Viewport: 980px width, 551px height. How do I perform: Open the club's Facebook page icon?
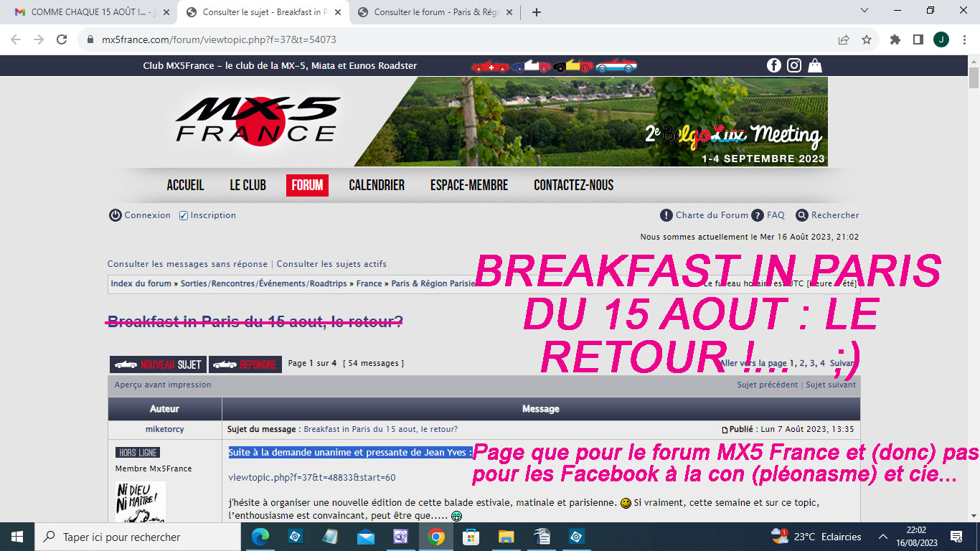pyautogui.click(x=774, y=65)
